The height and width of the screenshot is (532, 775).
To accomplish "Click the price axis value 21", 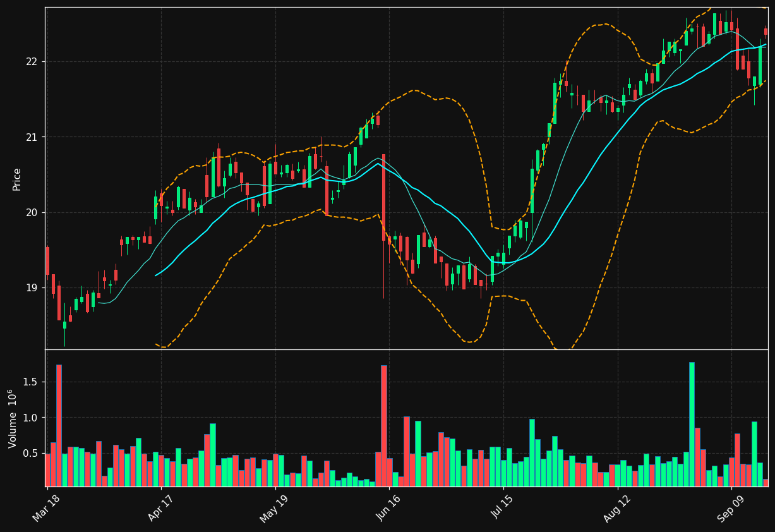I will pos(32,137).
